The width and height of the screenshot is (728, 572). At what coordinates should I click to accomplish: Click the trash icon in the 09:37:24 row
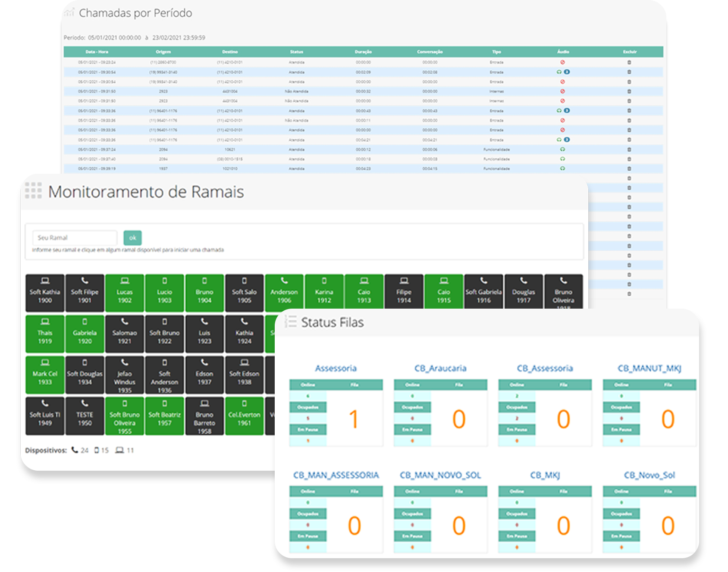[x=629, y=150]
